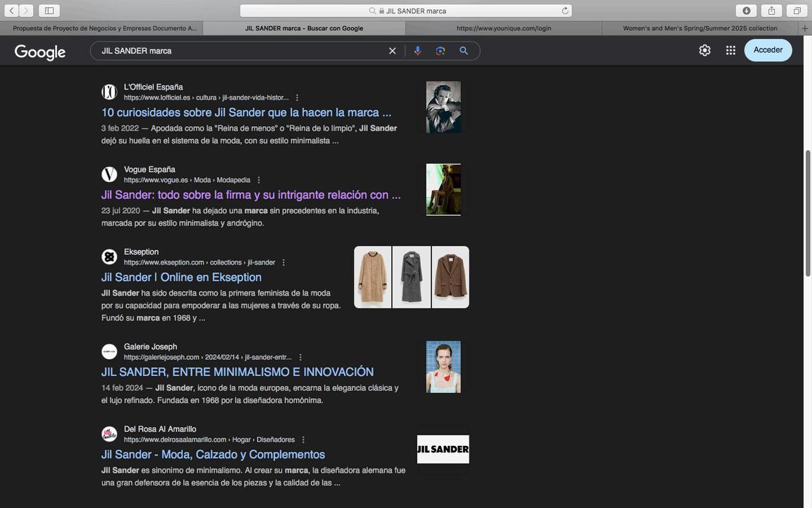Click the Vogue España site name
The image size is (812, 508).
coord(149,169)
